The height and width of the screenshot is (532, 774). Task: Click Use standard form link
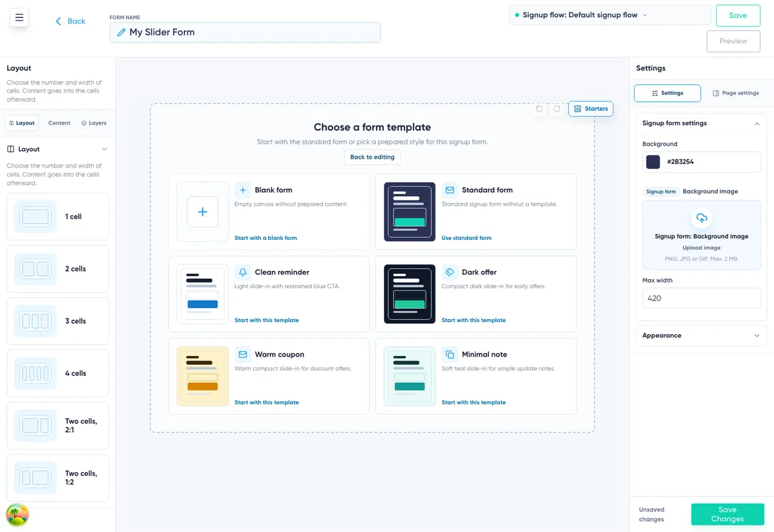[x=466, y=238]
